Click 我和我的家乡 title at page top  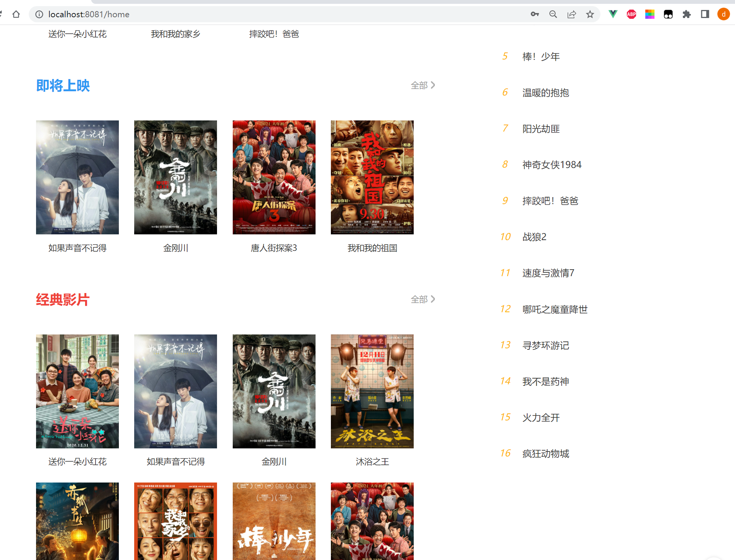click(x=176, y=34)
